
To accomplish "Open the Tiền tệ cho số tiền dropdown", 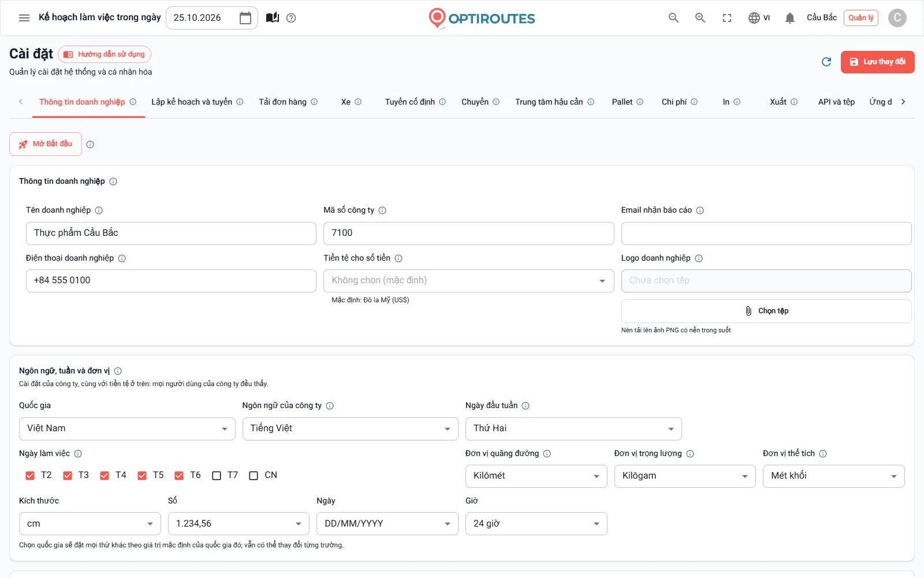I will click(468, 281).
